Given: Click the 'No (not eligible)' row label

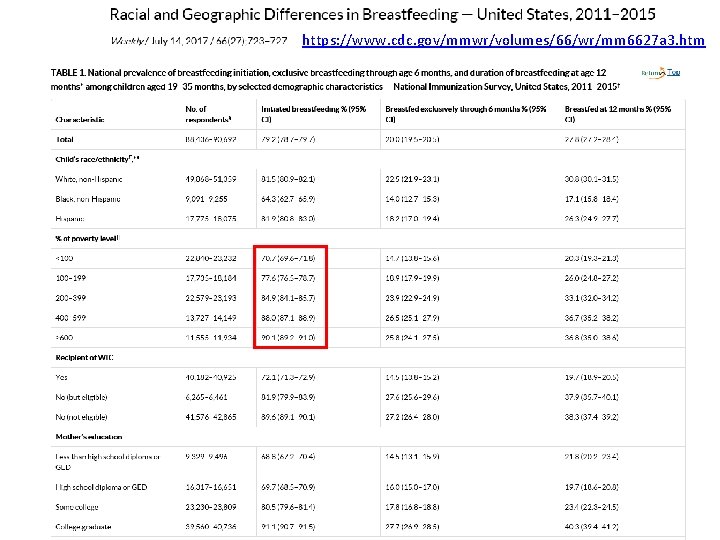Looking at the screenshot, I should click(x=81, y=417).
